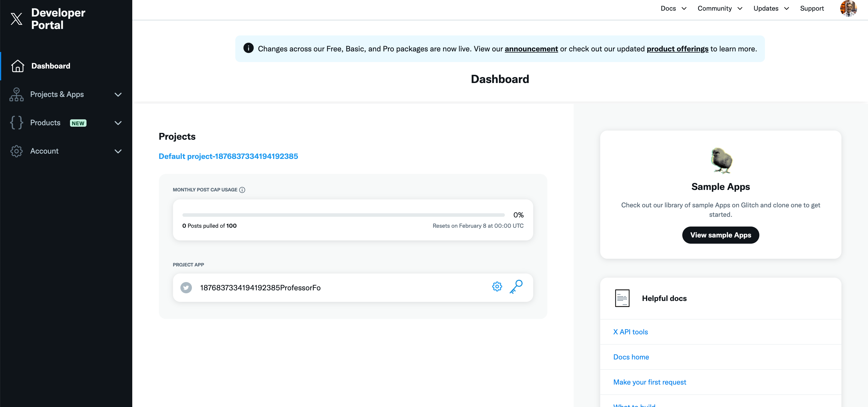Click the monthly post cap progress bar
The height and width of the screenshot is (407, 868).
[343, 215]
